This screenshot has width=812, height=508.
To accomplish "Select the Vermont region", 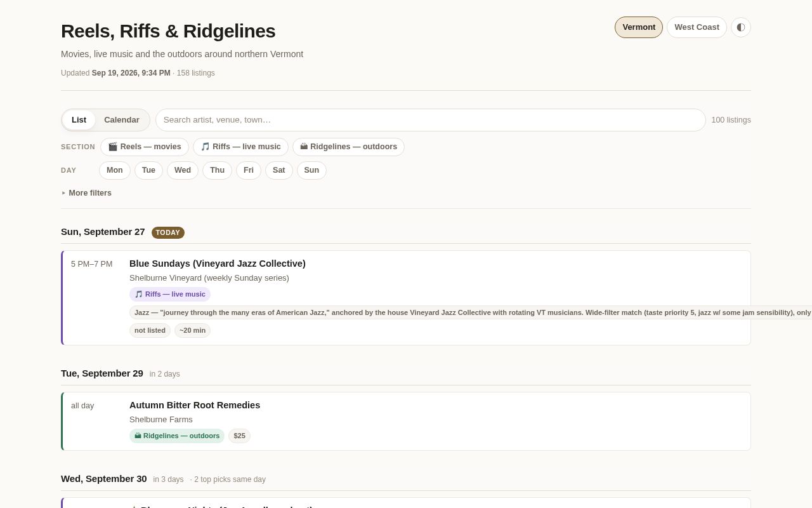I will tap(639, 27).
